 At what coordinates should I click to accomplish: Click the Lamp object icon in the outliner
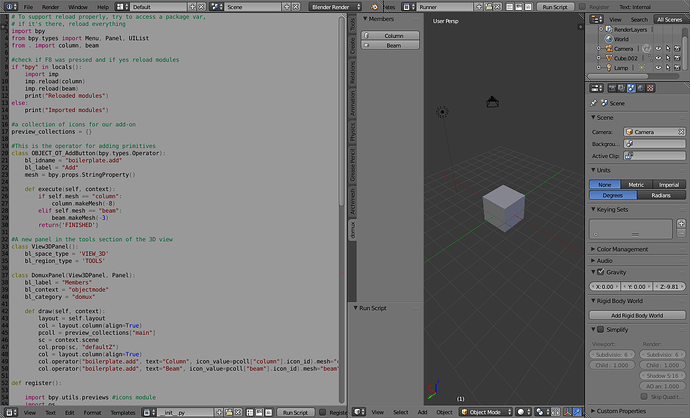click(x=609, y=67)
